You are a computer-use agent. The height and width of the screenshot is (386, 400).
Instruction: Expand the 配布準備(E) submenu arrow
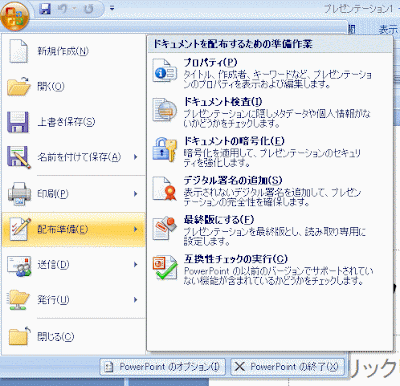click(x=135, y=229)
